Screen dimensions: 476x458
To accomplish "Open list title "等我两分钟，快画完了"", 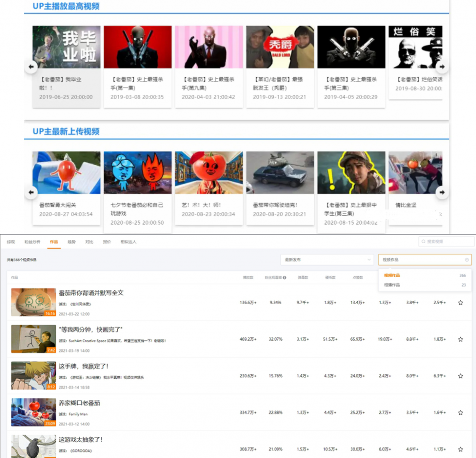I will (91, 329).
